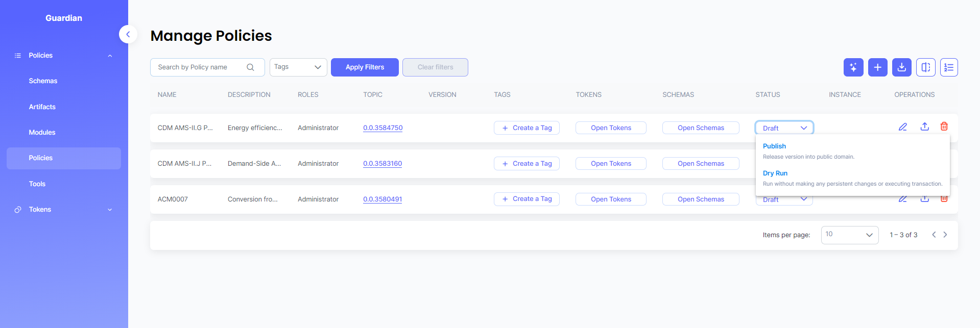Open topic link 0.0.3584750
Viewport: 980px width, 328px height.
click(x=383, y=128)
